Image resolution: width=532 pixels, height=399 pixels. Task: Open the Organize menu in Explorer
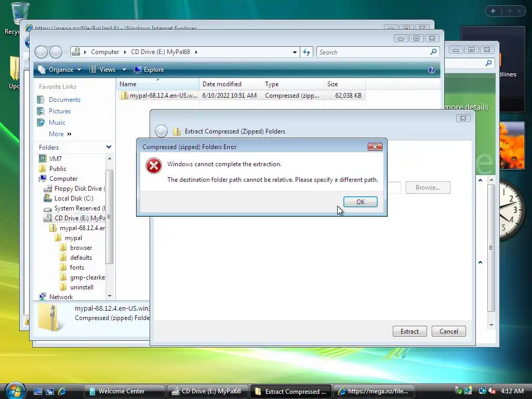[60, 70]
